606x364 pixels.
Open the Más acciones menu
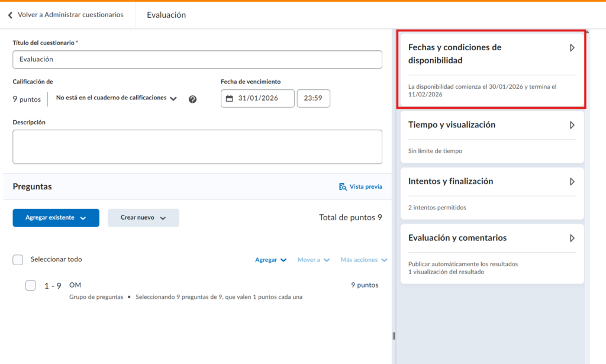click(x=363, y=260)
